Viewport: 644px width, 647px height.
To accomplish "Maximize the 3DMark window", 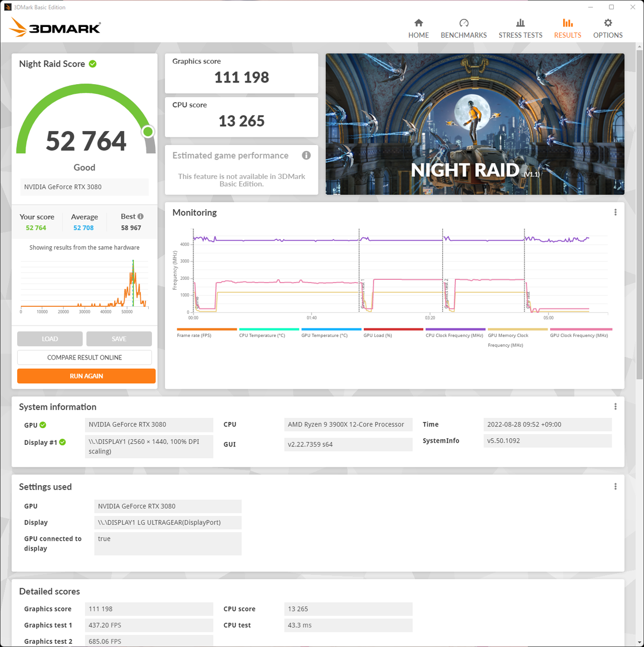I will [611, 7].
